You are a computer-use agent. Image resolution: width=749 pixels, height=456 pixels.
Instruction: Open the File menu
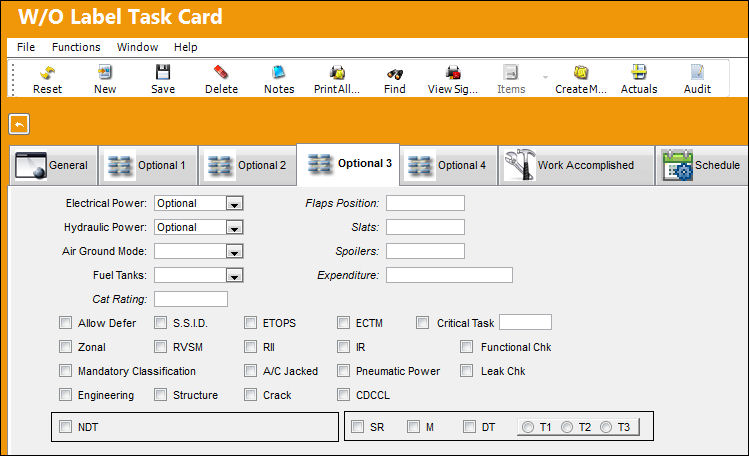coord(26,47)
